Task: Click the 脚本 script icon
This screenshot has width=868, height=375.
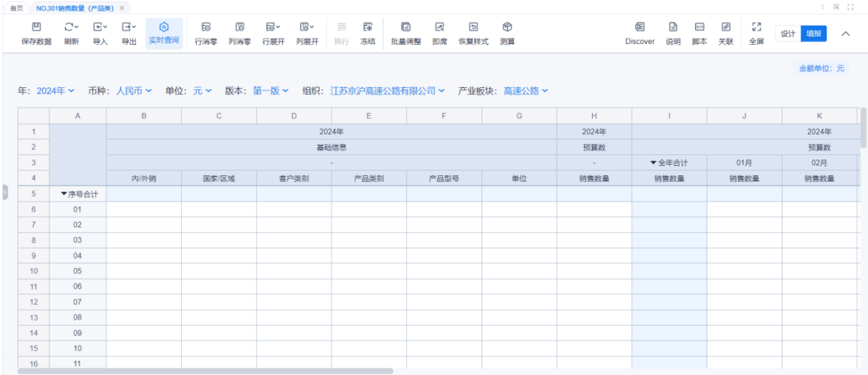Action: coord(699,27)
